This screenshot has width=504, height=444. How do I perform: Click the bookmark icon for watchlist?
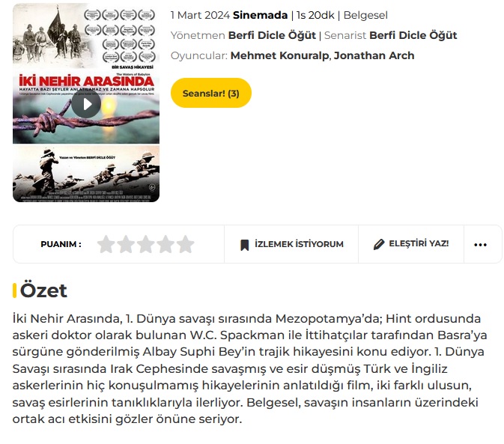click(x=245, y=245)
